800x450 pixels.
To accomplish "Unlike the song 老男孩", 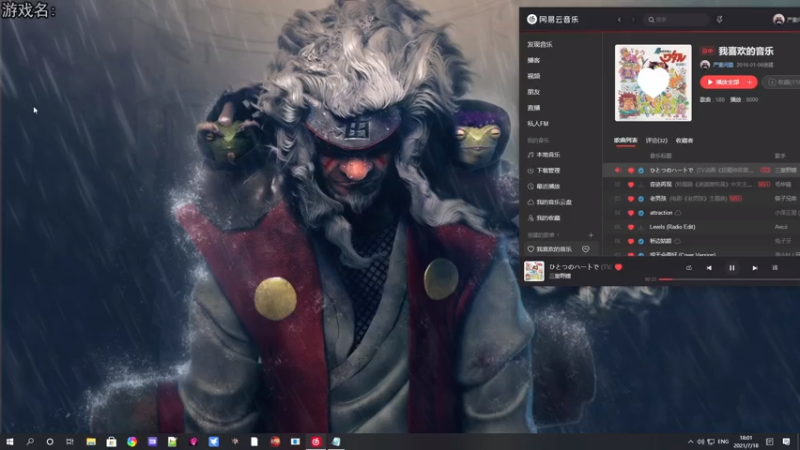I will point(631,199).
